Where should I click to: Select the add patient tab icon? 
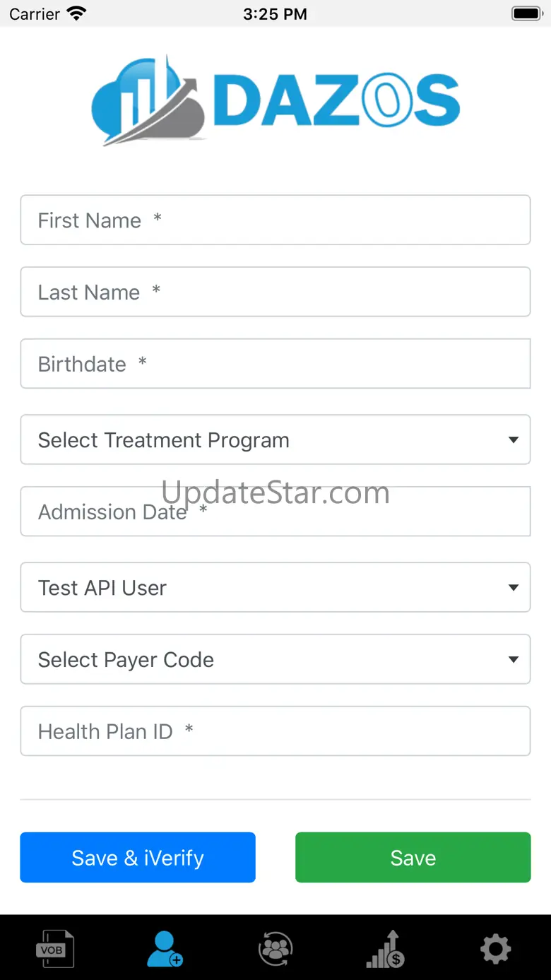point(165,949)
